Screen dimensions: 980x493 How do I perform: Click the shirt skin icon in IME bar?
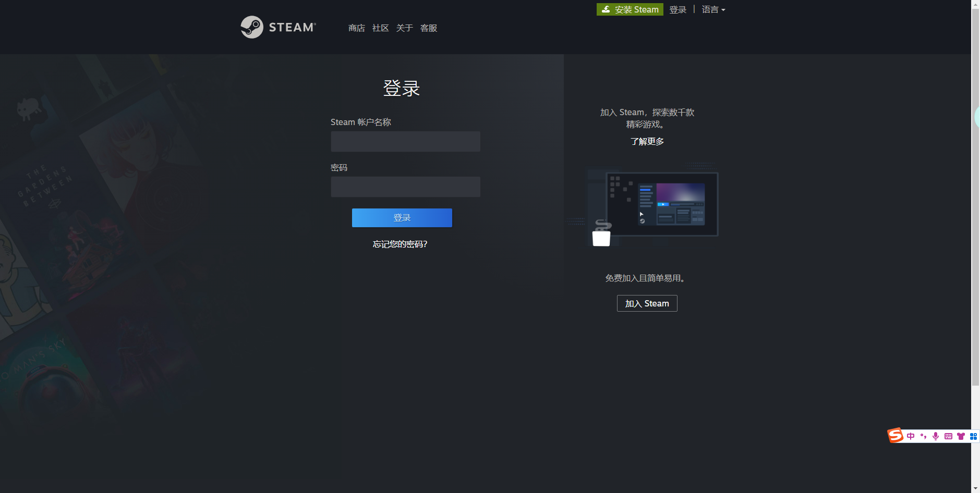pyautogui.click(x=961, y=436)
